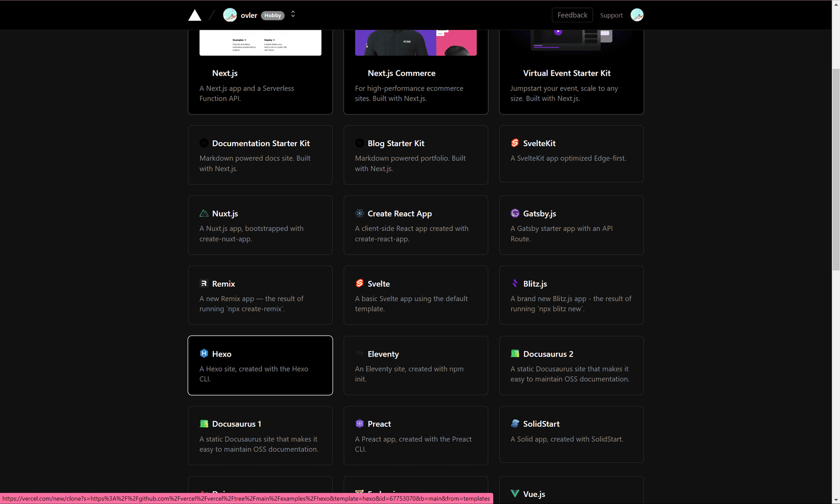This screenshot has width=840, height=504.
Task: Open the SolidStart template title
Action: pos(541,424)
